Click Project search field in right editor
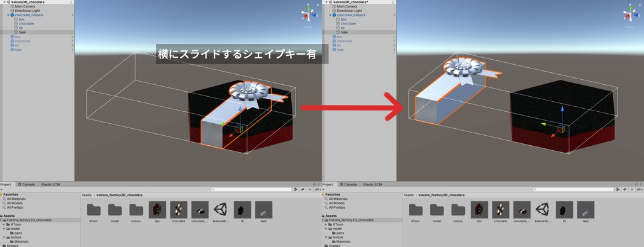This screenshot has width=644, height=247. (x=574, y=190)
